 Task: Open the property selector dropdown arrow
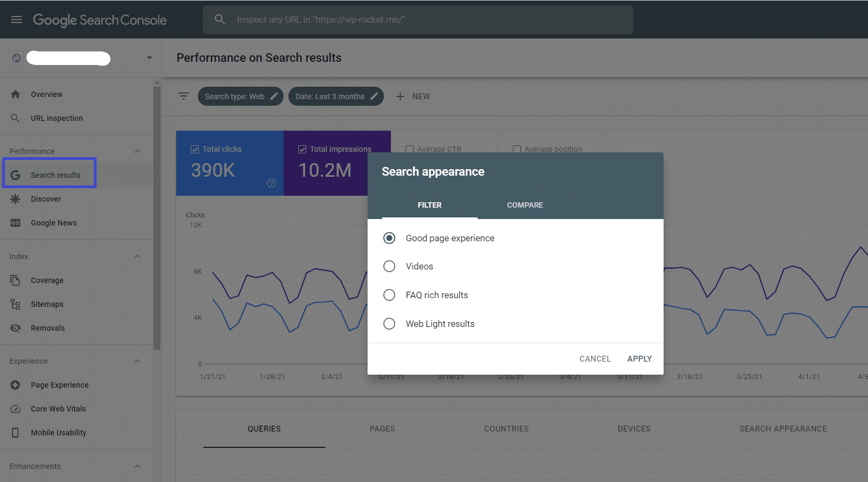149,58
